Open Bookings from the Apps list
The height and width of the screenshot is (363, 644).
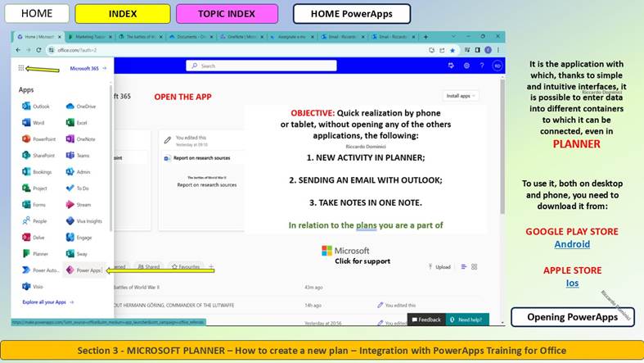[37, 172]
